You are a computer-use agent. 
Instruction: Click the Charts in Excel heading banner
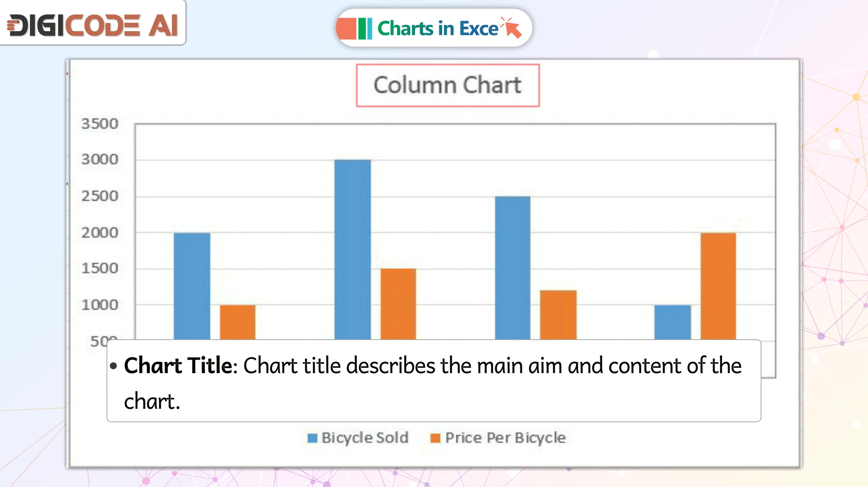[x=434, y=28]
